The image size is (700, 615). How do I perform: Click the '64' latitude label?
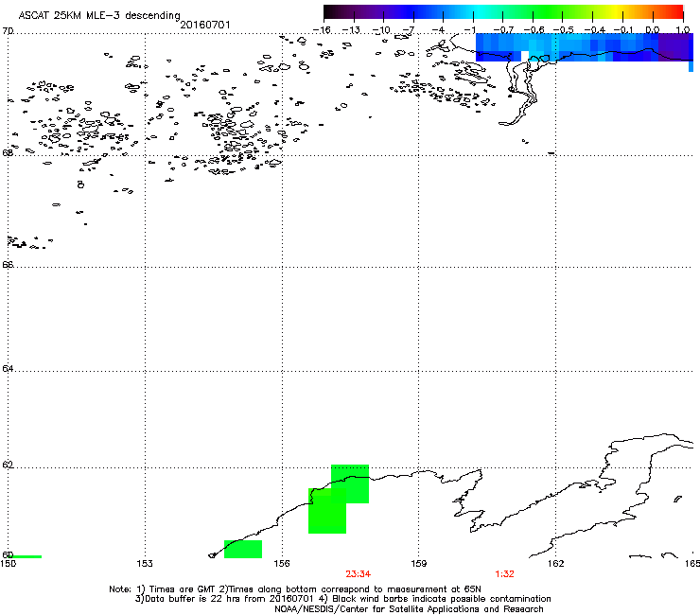tap(8, 368)
